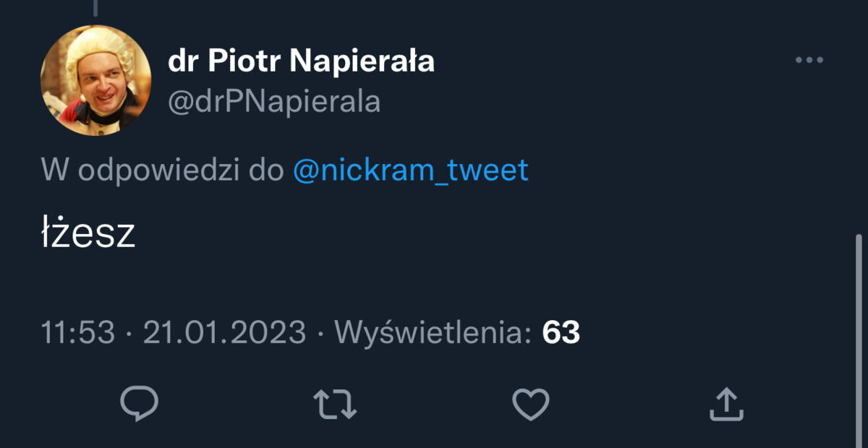Click the 11:53 timestamp

(x=77, y=332)
